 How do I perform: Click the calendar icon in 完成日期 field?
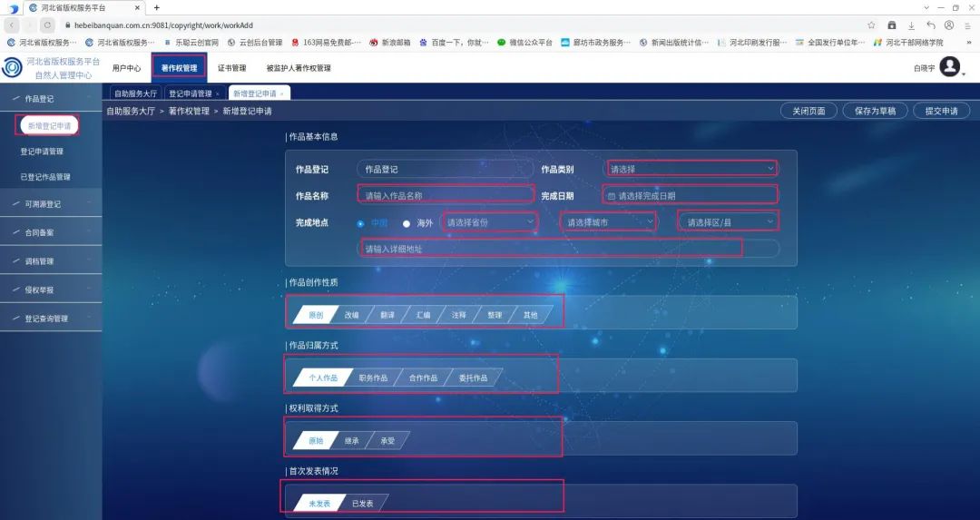pyautogui.click(x=612, y=196)
